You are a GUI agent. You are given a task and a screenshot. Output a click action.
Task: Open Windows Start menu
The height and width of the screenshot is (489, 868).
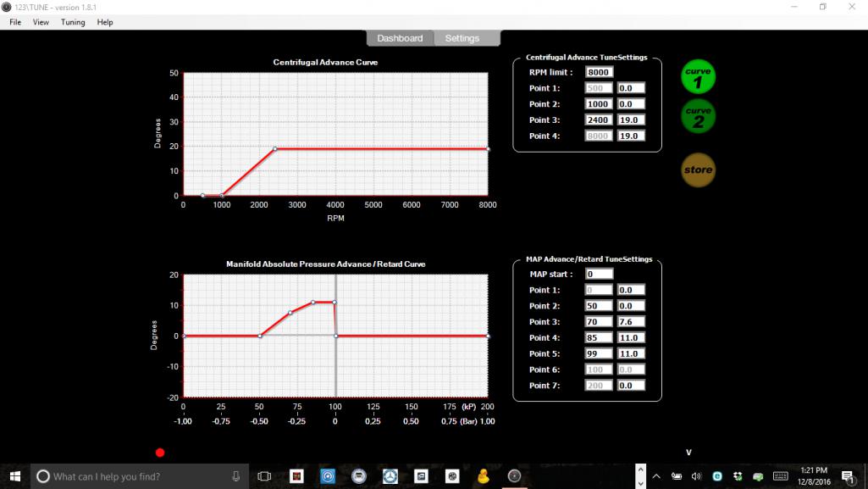pyautogui.click(x=15, y=476)
